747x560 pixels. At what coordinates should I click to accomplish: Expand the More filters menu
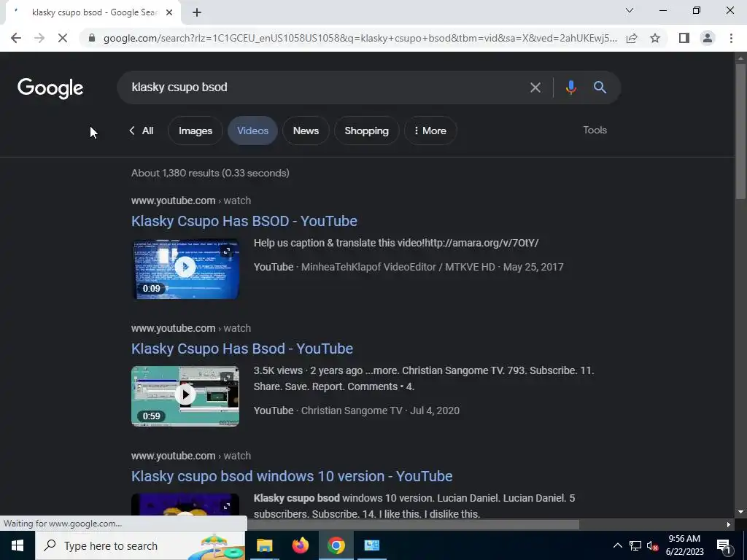point(430,131)
